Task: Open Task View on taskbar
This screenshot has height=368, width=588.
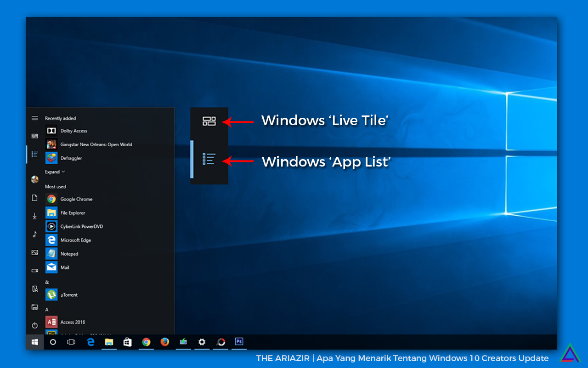Action: click(71, 342)
